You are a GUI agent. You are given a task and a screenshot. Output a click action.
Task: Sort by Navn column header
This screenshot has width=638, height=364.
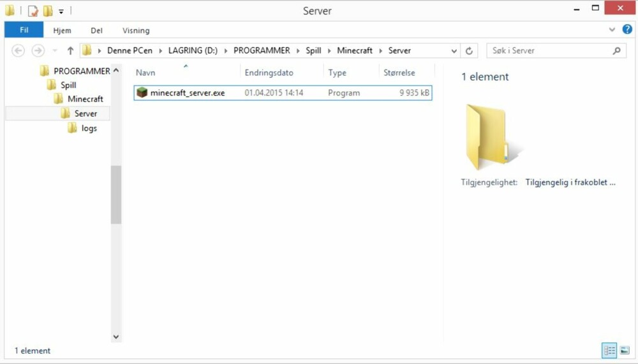point(145,73)
